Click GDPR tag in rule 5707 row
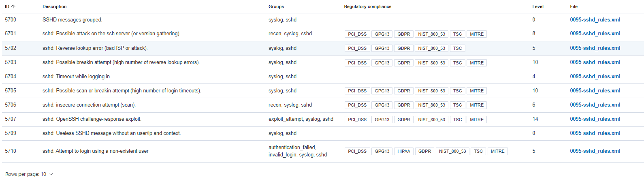 click(x=403, y=120)
